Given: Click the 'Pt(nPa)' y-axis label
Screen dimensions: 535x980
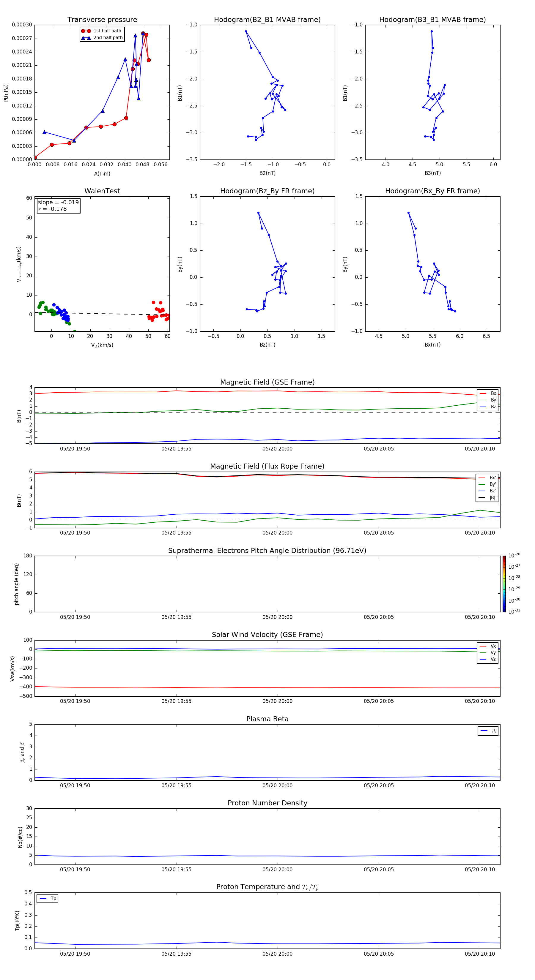Looking at the screenshot, I should 6,93.
